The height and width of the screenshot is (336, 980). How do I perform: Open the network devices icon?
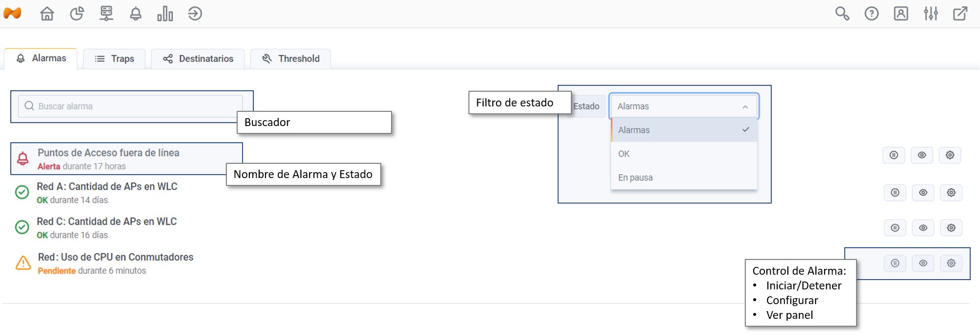[x=106, y=14]
